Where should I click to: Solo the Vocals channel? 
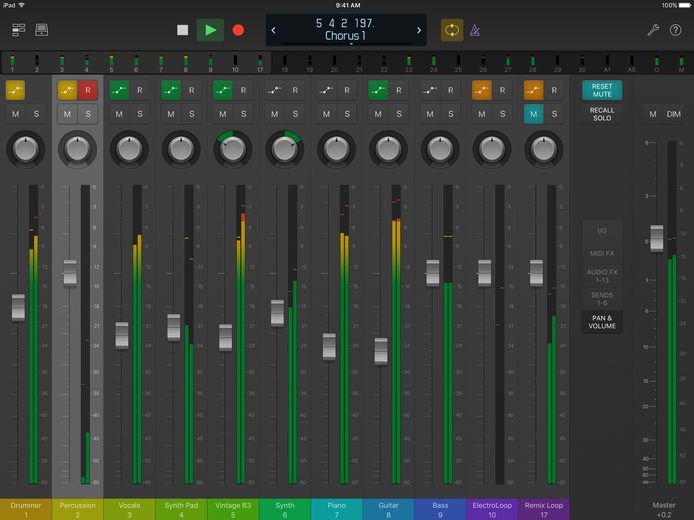click(140, 114)
